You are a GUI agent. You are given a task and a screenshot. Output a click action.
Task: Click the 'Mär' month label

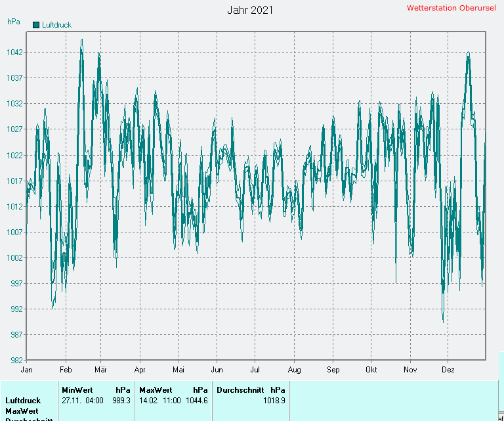pos(100,370)
